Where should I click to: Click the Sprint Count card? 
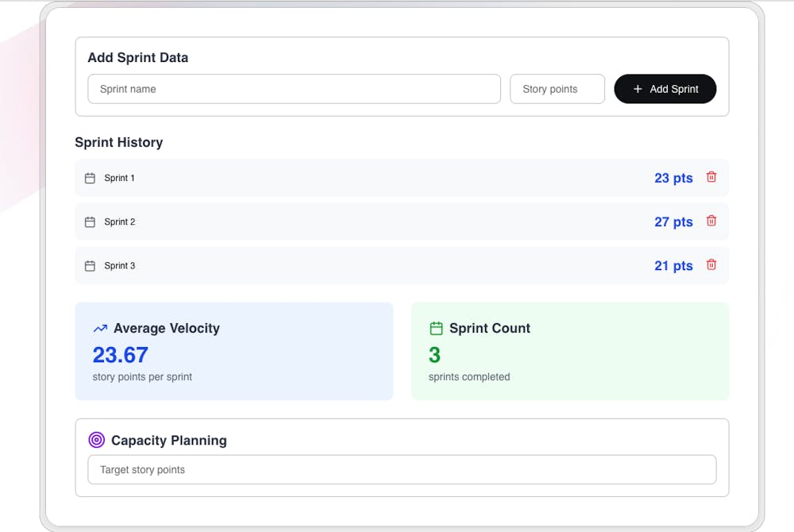569,350
